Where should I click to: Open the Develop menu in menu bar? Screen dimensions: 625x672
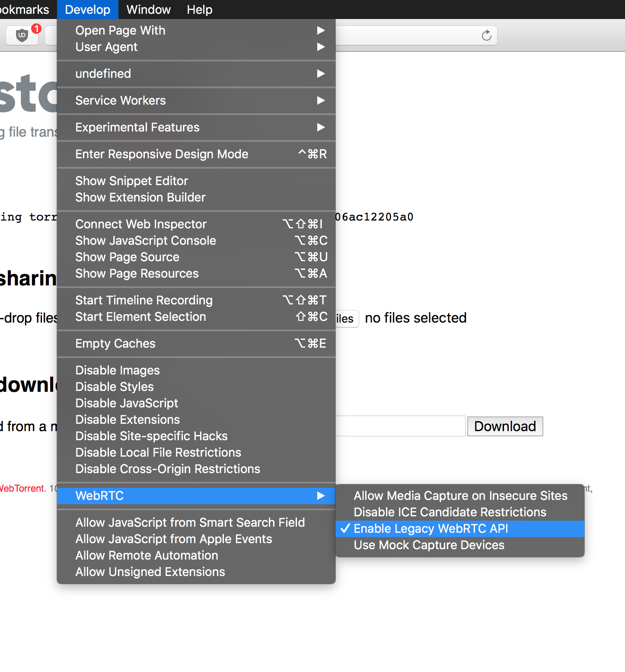(88, 10)
